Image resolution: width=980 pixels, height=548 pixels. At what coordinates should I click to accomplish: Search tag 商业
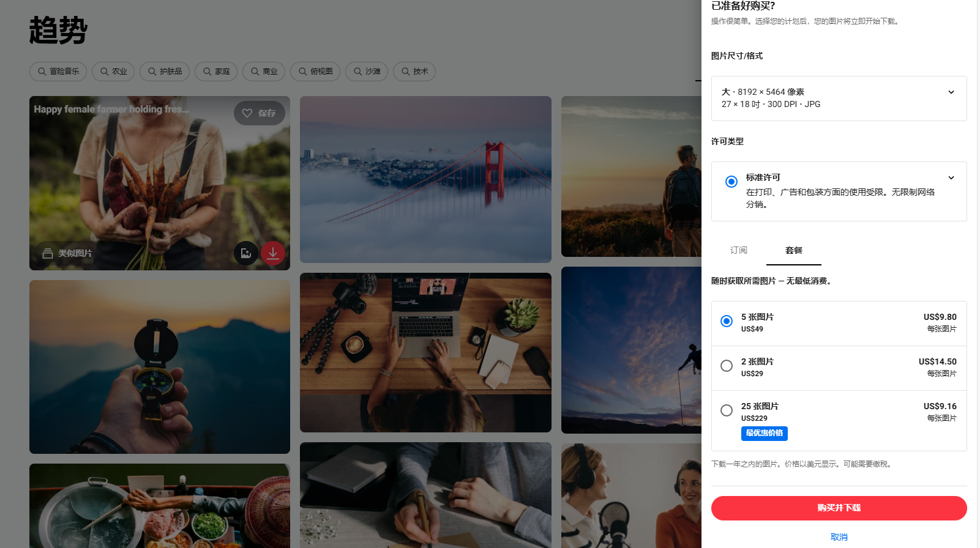point(264,72)
